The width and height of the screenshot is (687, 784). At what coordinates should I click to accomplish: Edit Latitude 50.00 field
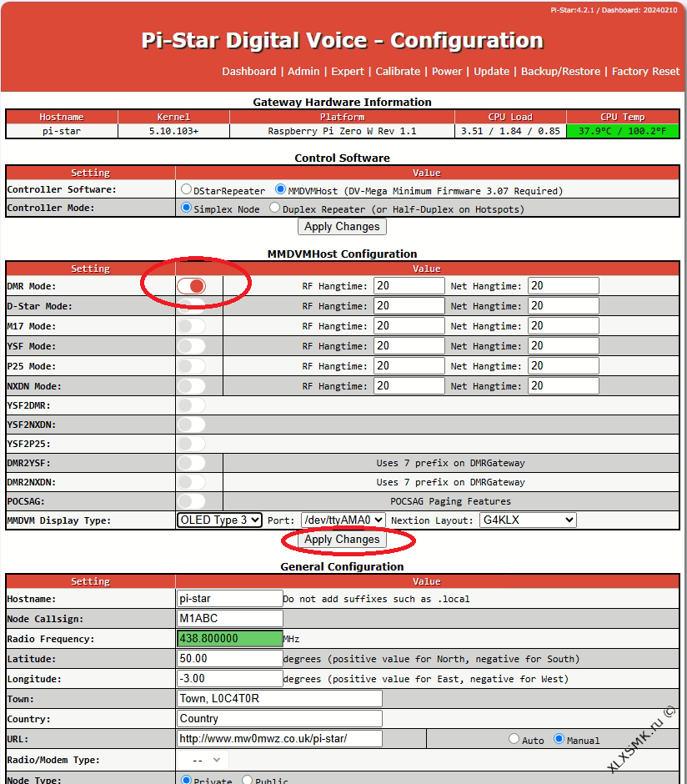[x=230, y=659]
